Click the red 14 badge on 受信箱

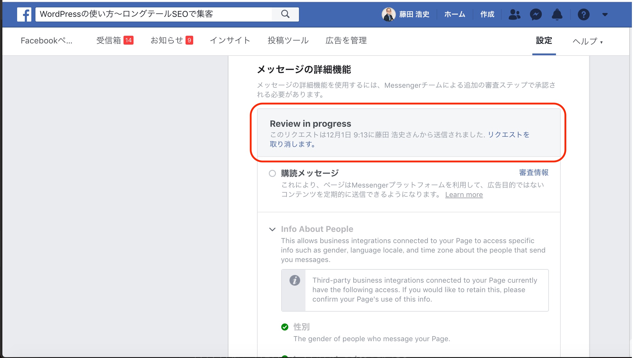[x=129, y=40]
